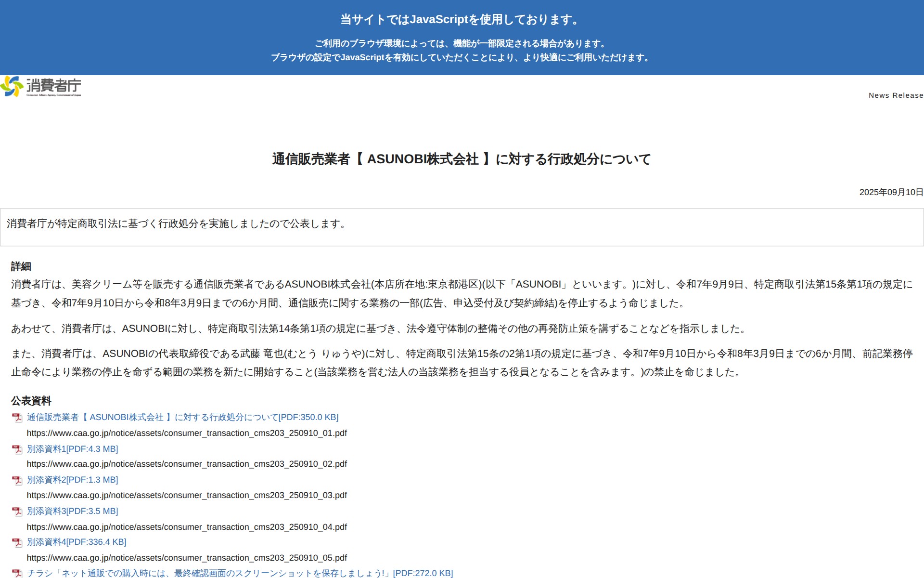Click PDF icon next to 別添資料4
The height and width of the screenshot is (578, 924).
coord(17,542)
